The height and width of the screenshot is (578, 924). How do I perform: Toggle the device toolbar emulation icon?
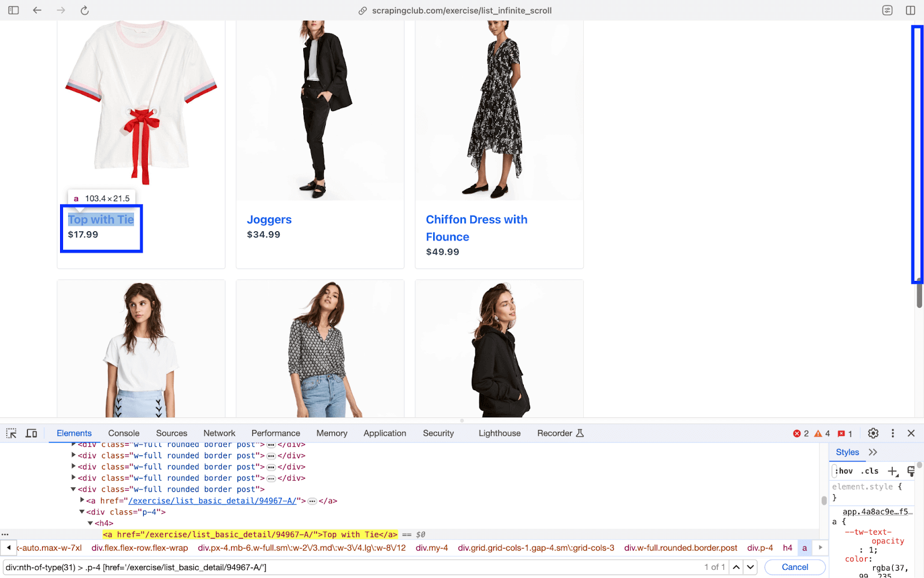point(31,433)
